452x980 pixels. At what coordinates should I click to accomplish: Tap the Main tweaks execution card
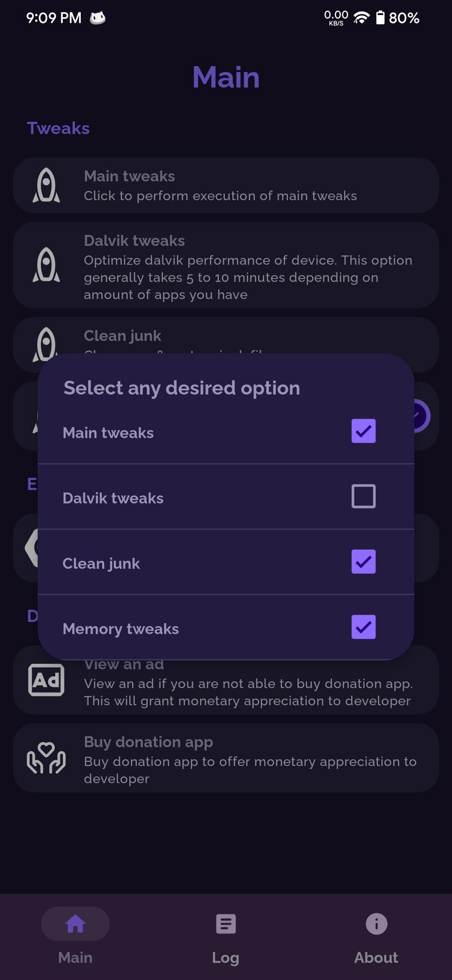(x=226, y=186)
